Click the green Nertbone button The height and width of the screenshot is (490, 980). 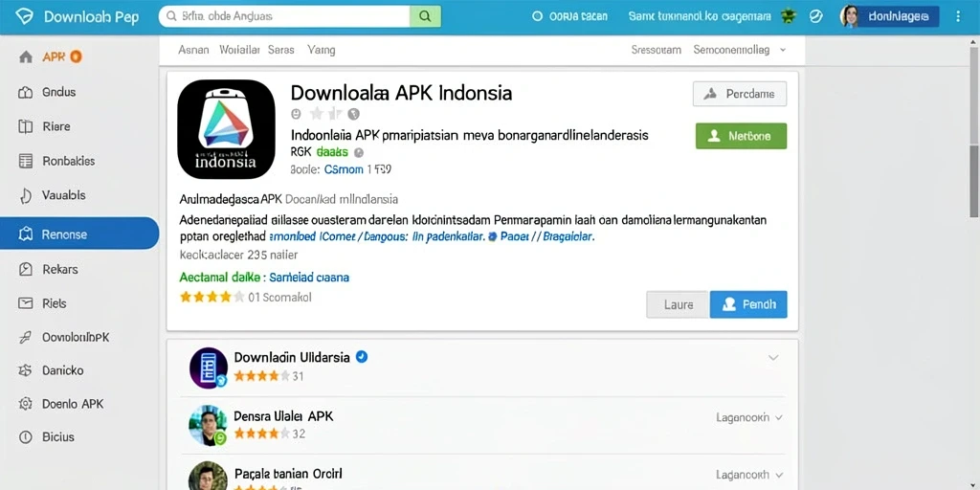pos(741,136)
